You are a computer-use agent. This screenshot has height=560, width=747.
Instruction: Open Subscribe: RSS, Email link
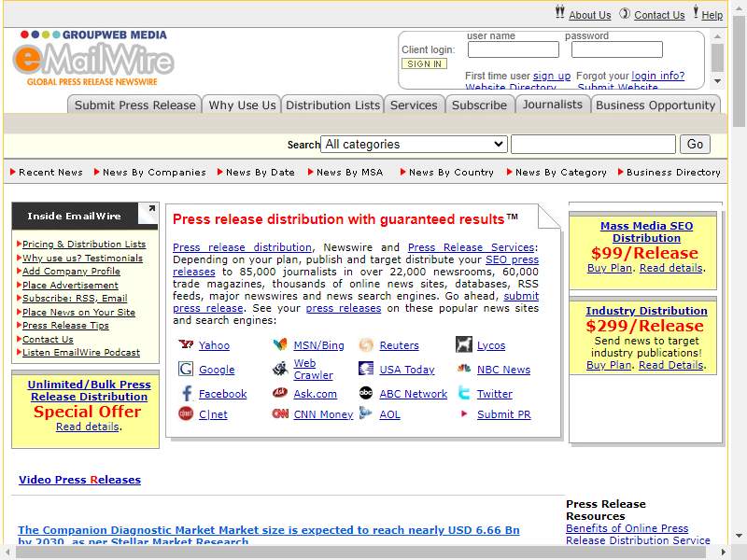(x=75, y=299)
